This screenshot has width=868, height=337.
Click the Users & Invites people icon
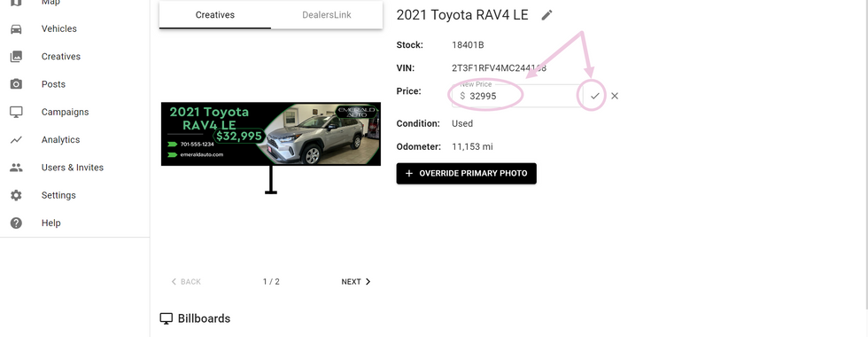pyautogui.click(x=16, y=168)
